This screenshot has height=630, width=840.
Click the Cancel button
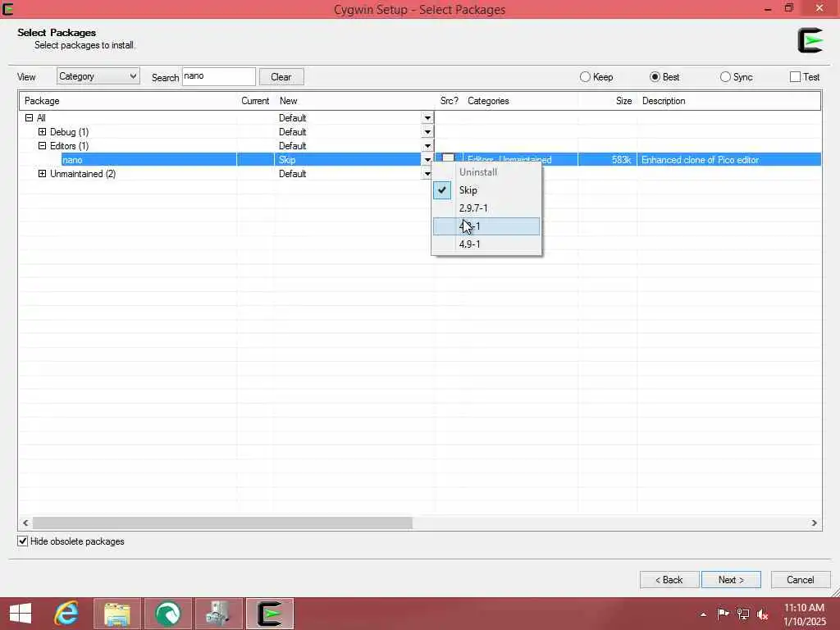(x=801, y=580)
